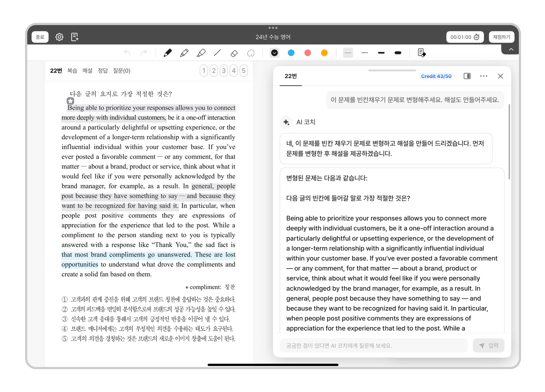The width and height of the screenshot is (545, 392).
Task: Redo the last stroke
Action: point(144,53)
